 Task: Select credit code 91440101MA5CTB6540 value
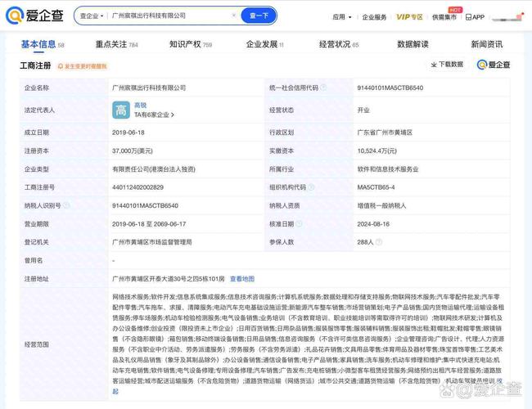point(390,88)
